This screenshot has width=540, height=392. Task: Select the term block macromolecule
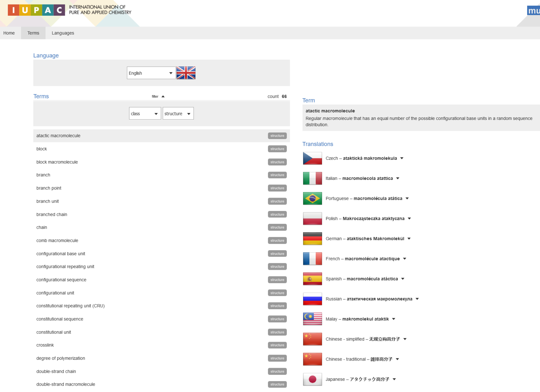(x=57, y=162)
